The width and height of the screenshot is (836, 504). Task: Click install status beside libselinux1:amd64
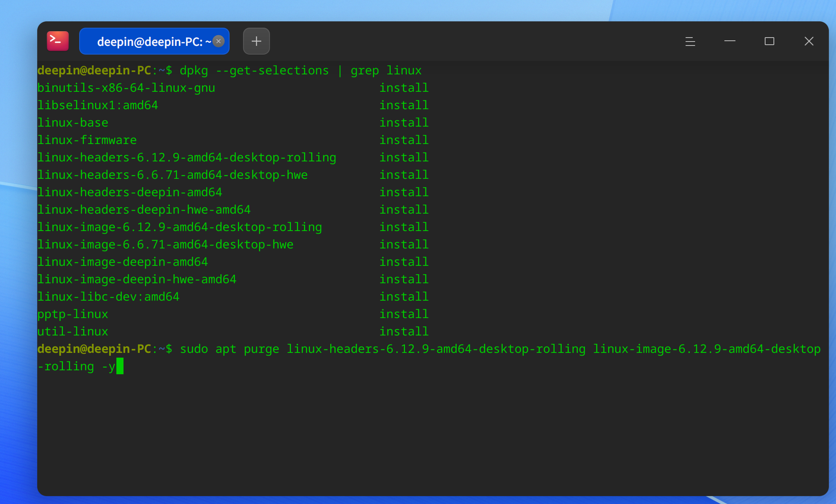[x=404, y=105]
